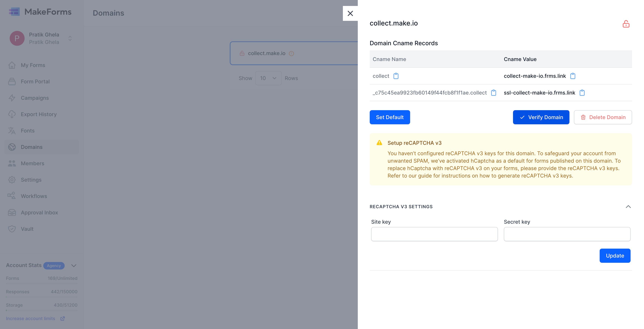Image resolution: width=644 pixels, height=329 pixels.
Task: Delete the domain
Action: [x=603, y=117]
